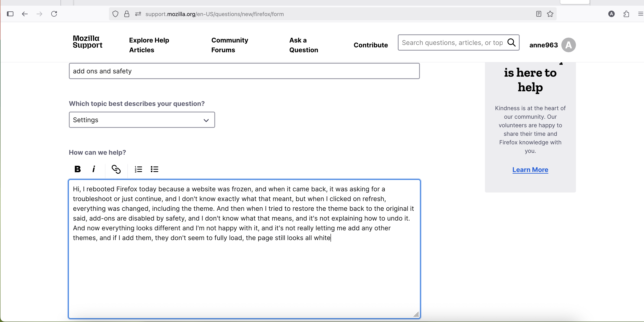The width and height of the screenshot is (644, 322).
Task: Click the search magnifier icon
Action: [x=512, y=42]
